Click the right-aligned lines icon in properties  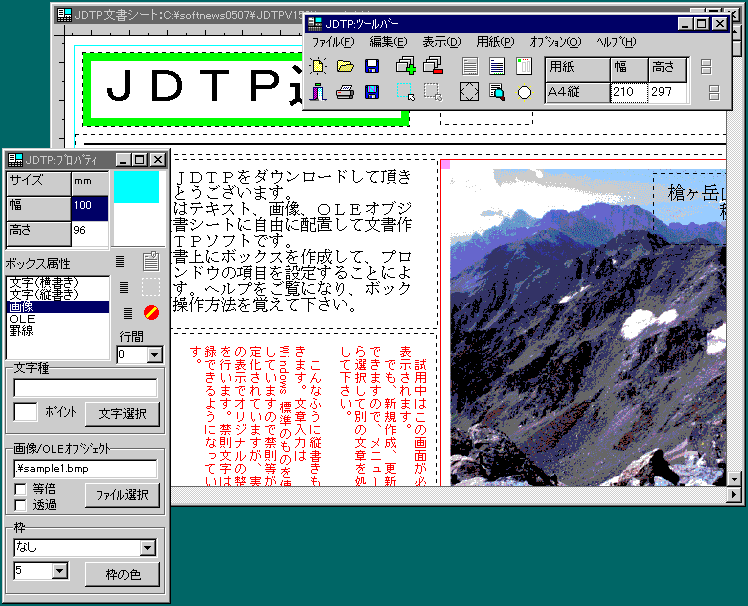(128, 313)
